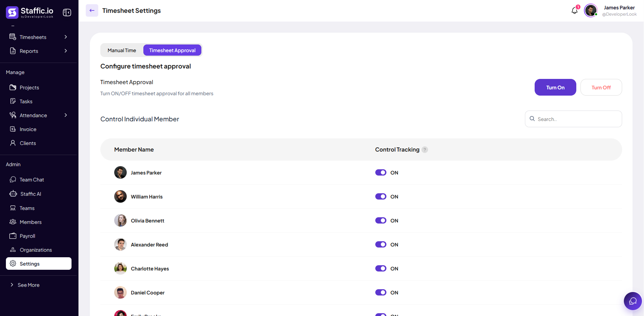
Task: Open the floating chat support button
Action: click(x=633, y=301)
